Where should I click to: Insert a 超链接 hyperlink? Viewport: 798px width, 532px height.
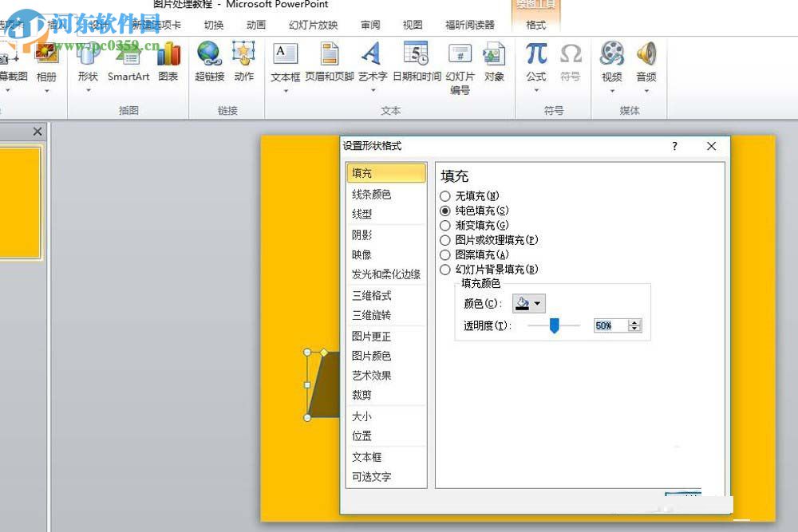coord(208,64)
